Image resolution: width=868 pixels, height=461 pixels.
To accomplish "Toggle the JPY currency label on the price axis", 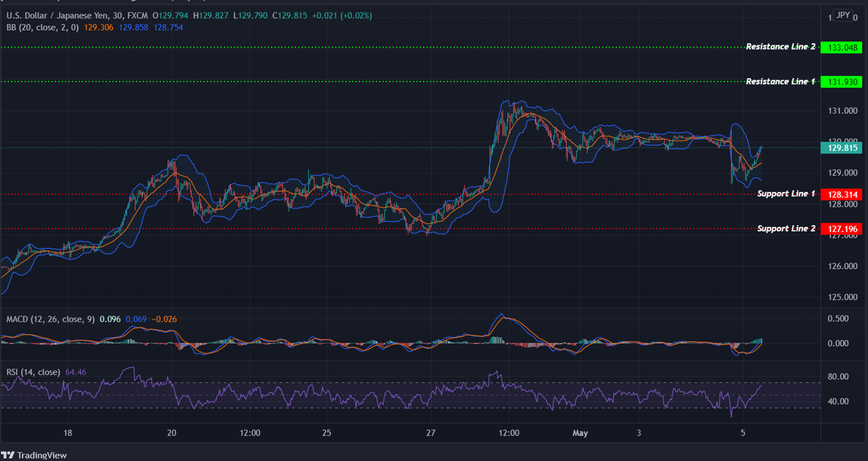I will [842, 16].
